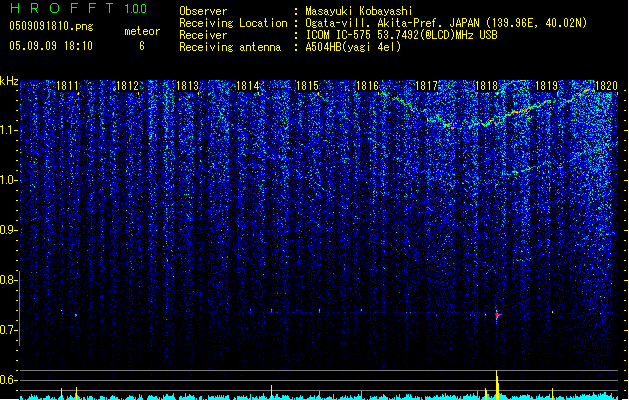
Task: Click the 0.7 frequency axis label
Action: 9,330
